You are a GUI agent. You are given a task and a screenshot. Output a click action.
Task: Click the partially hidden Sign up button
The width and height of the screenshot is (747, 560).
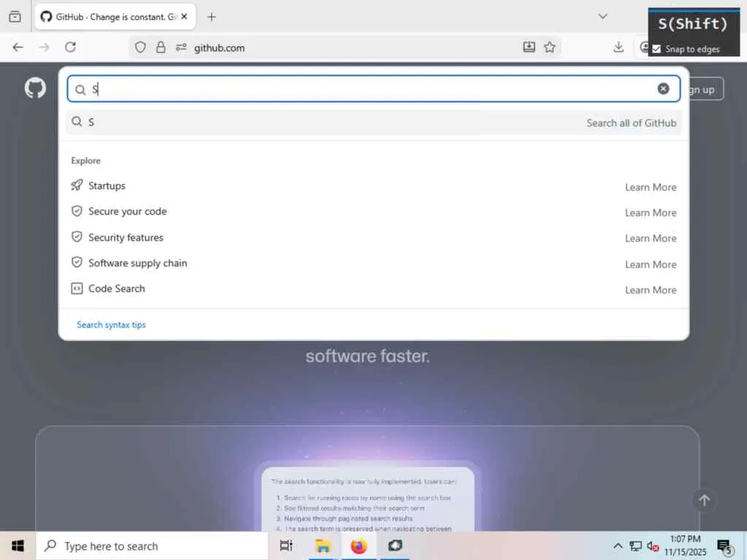tap(706, 89)
